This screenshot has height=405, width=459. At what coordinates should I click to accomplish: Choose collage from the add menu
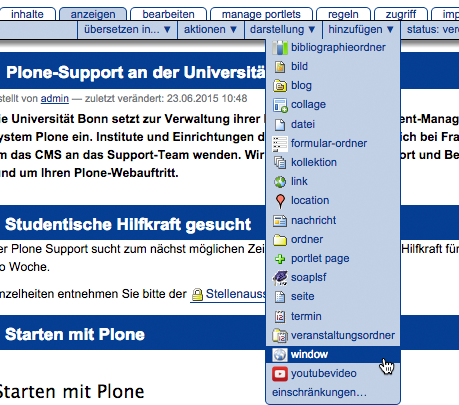pyautogui.click(x=333, y=105)
